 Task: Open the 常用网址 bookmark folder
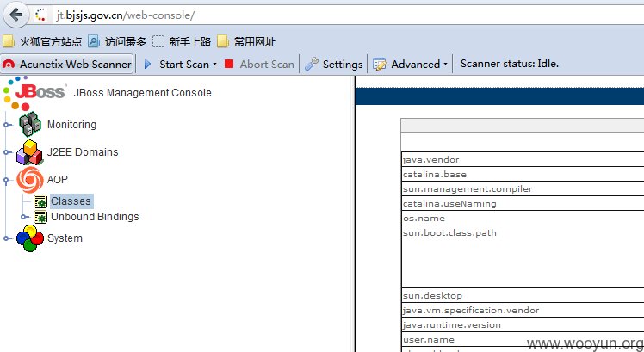coord(245,41)
